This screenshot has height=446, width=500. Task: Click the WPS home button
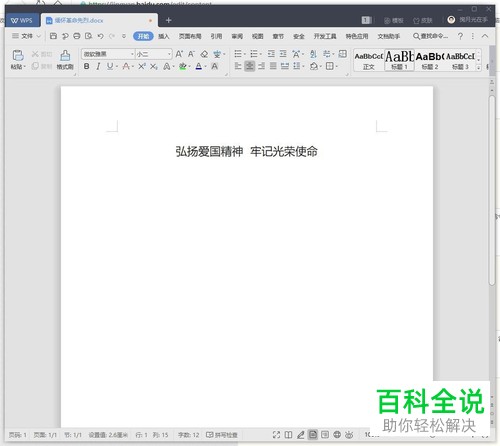pyautogui.click(x=22, y=20)
